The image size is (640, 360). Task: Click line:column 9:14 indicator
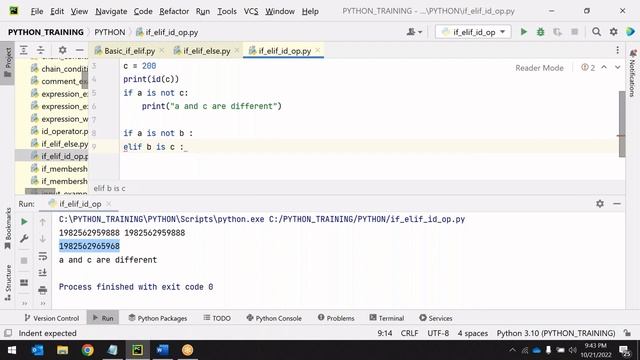384,333
